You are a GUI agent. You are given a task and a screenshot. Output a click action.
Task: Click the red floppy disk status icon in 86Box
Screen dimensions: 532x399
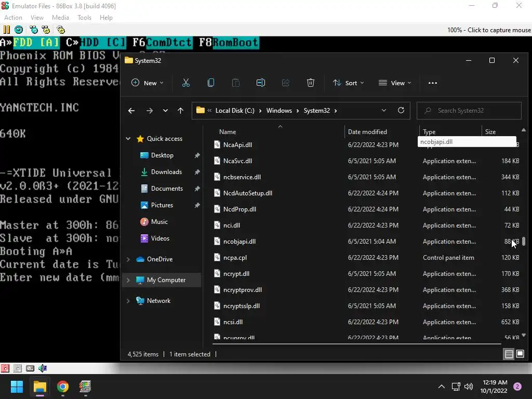pyautogui.click(x=5, y=368)
